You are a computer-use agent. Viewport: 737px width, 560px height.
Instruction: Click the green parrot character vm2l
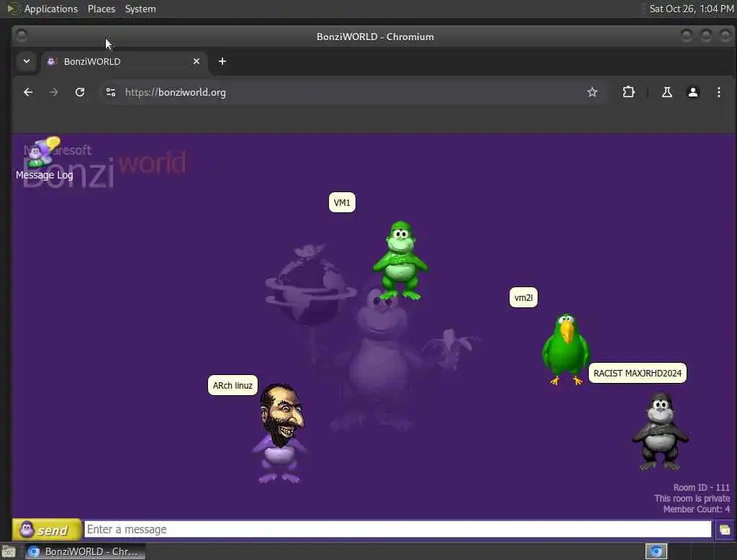click(x=566, y=349)
